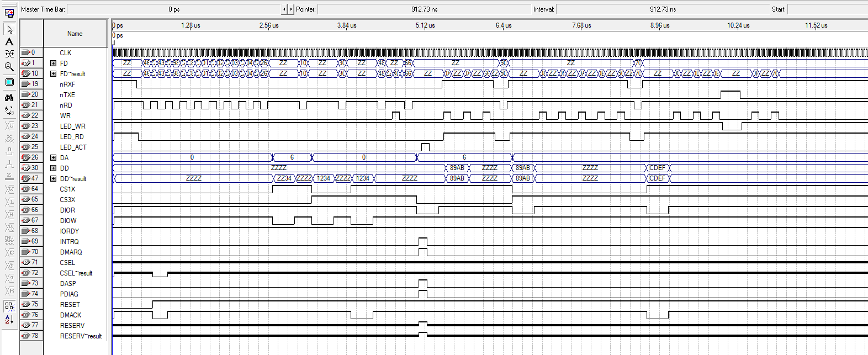Select the LED_ACT signal name
Image resolution: width=868 pixels, height=355 pixels.
73,147
